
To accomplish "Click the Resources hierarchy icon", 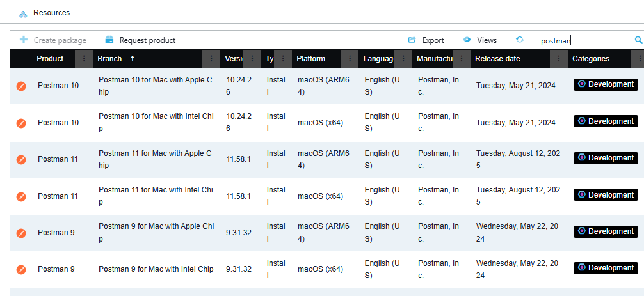I will [23, 13].
